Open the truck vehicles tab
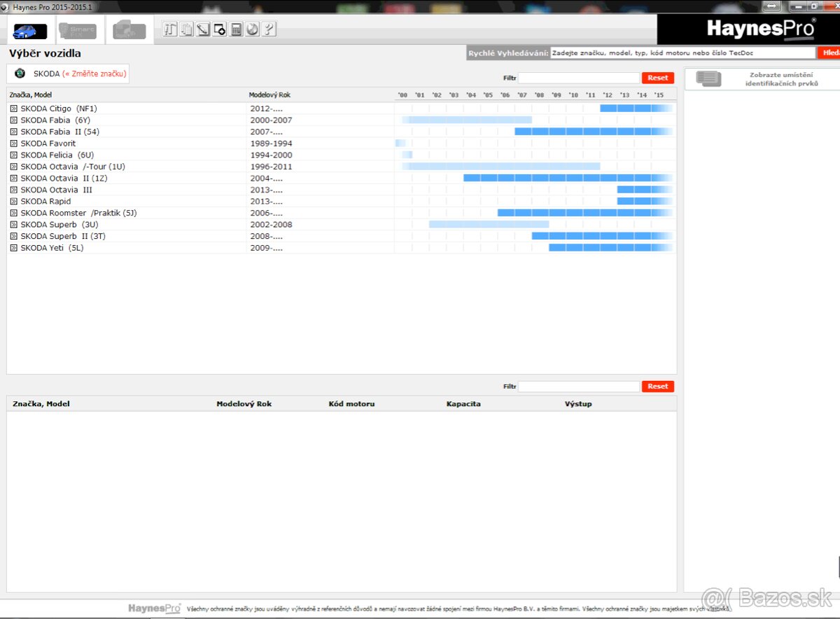This screenshot has width=840, height=619. click(x=129, y=31)
